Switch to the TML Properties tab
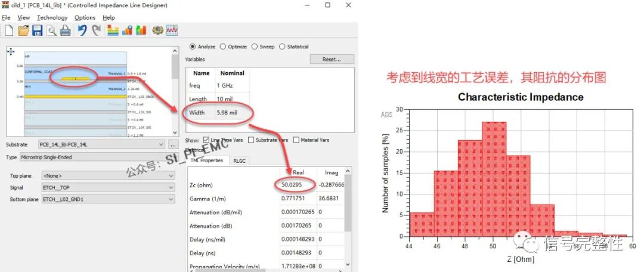The image size is (644, 272). (206, 160)
